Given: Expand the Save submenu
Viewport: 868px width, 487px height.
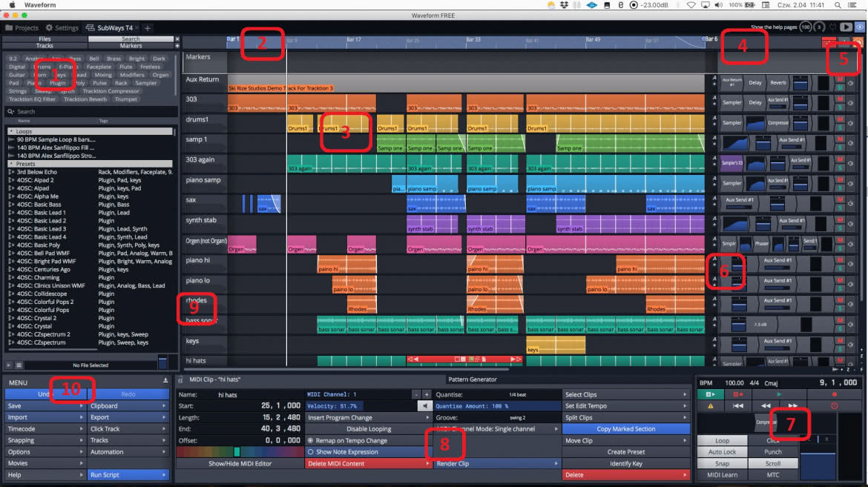Looking at the screenshot, I should 45,405.
